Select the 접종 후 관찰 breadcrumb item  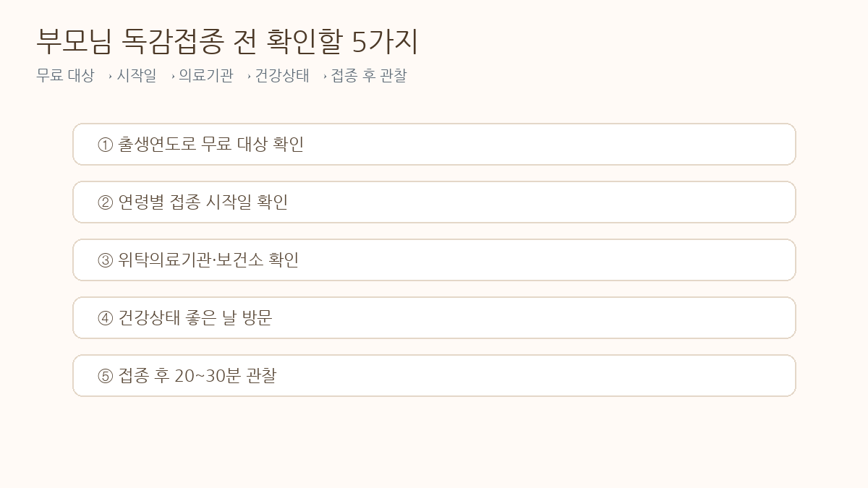coord(369,75)
